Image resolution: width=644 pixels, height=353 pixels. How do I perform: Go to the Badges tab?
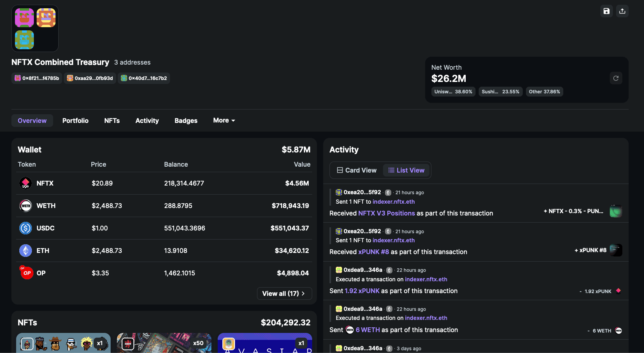click(x=186, y=121)
